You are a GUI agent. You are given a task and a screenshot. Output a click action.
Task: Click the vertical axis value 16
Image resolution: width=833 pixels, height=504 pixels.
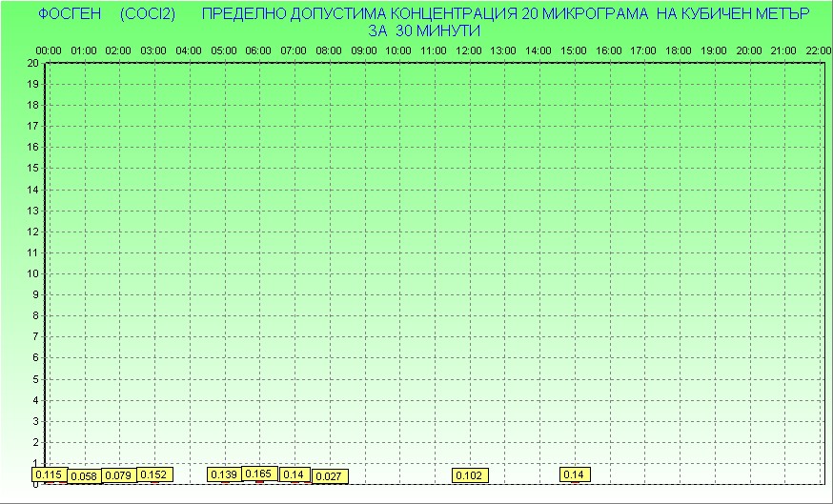[x=33, y=147]
